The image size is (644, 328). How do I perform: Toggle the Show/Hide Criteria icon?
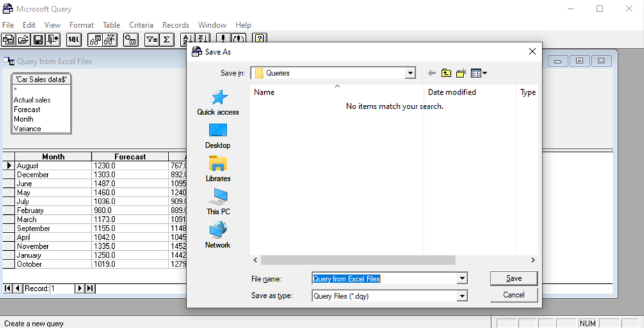110,40
